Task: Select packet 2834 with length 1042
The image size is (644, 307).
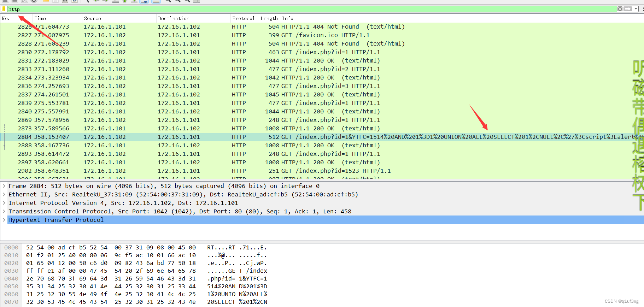Action: click(322, 77)
